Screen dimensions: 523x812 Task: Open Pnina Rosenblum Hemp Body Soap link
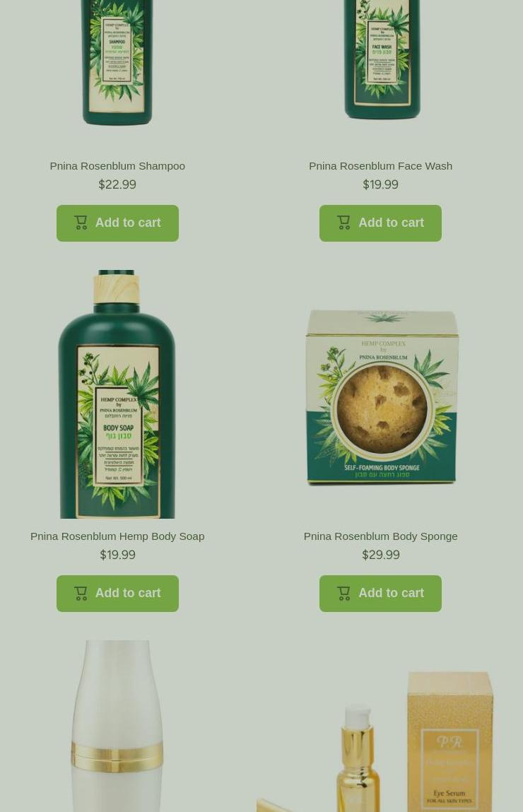(117, 536)
